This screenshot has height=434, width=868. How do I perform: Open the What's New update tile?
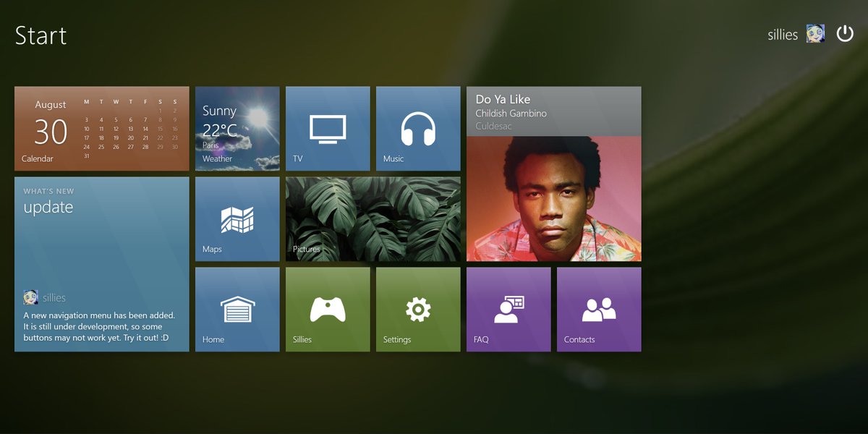pos(102,265)
